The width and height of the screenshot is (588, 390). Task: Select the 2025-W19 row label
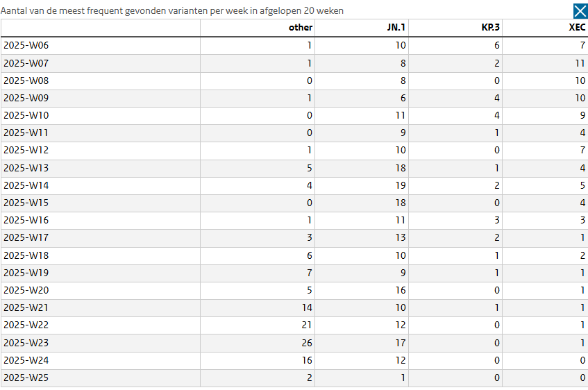26,273
